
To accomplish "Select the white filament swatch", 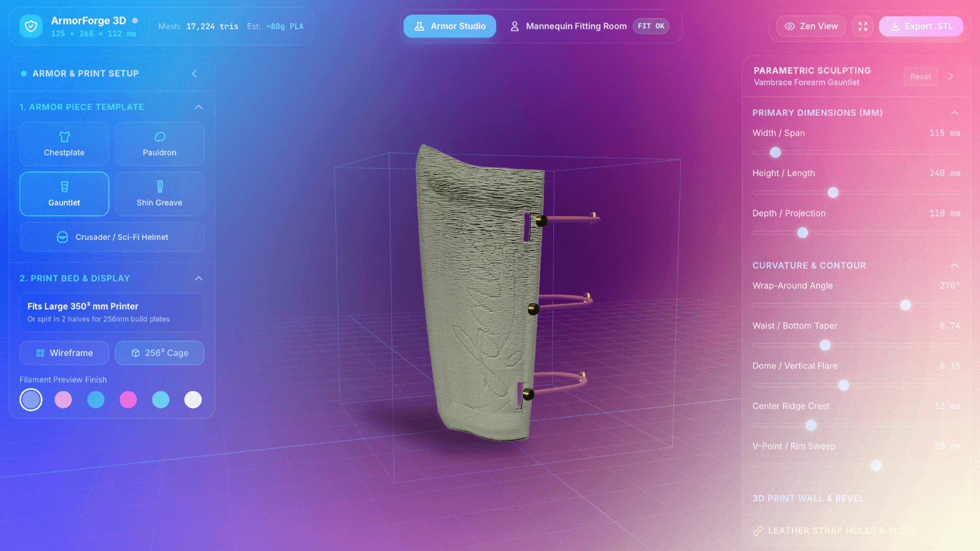I will coord(193,399).
